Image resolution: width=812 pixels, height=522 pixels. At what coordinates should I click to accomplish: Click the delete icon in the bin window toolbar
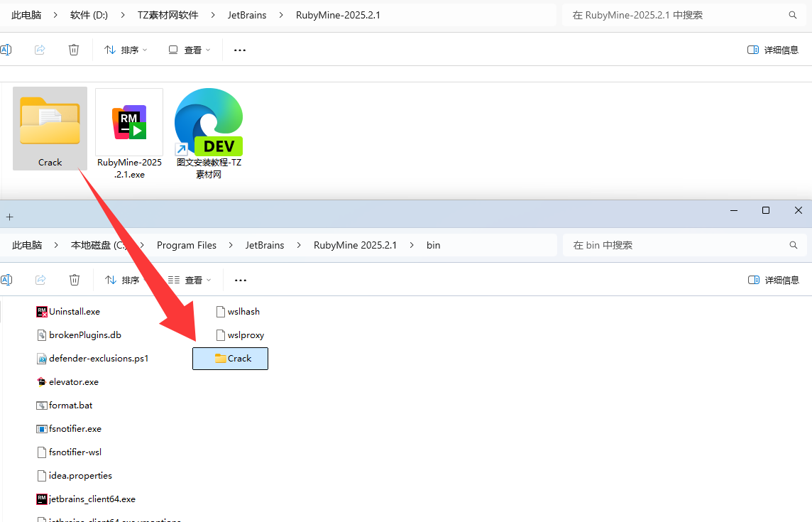(x=75, y=280)
